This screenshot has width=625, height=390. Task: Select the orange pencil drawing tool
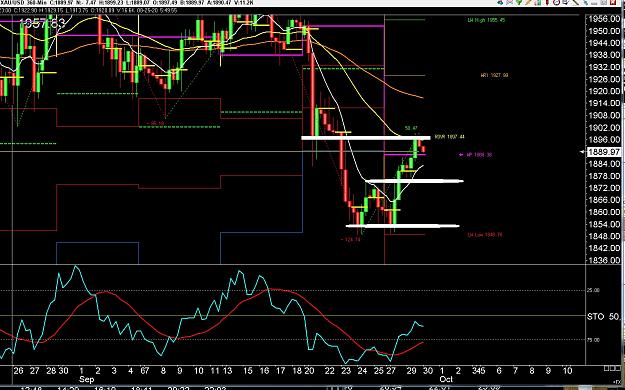528,2
